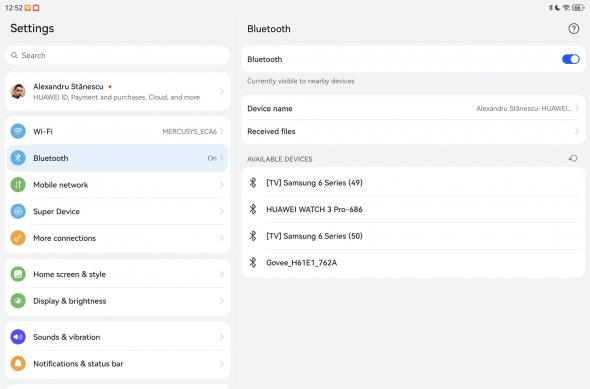Pair with HUAWEI WATCH 3 Pro-686
Screen dimensions: 590x389
click(x=413, y=209)
